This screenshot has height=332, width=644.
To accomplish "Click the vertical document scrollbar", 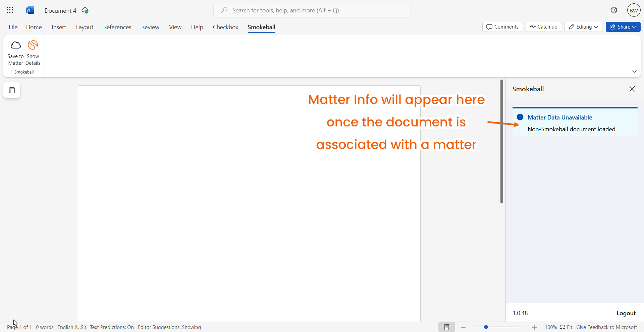I will pos(501,141).
